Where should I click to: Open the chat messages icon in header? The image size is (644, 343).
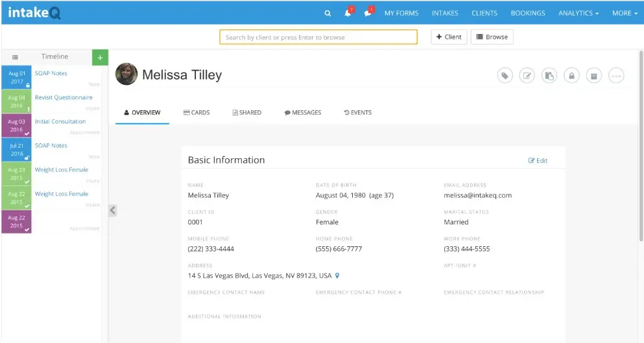coord(368,13)
